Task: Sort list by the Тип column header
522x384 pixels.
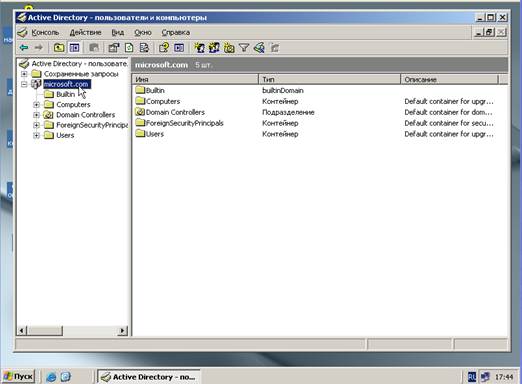Action: coord(329,79)
